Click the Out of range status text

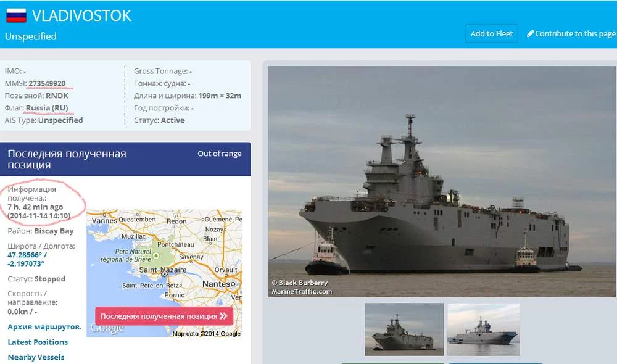pyautogui.click(x=220, y=154)
